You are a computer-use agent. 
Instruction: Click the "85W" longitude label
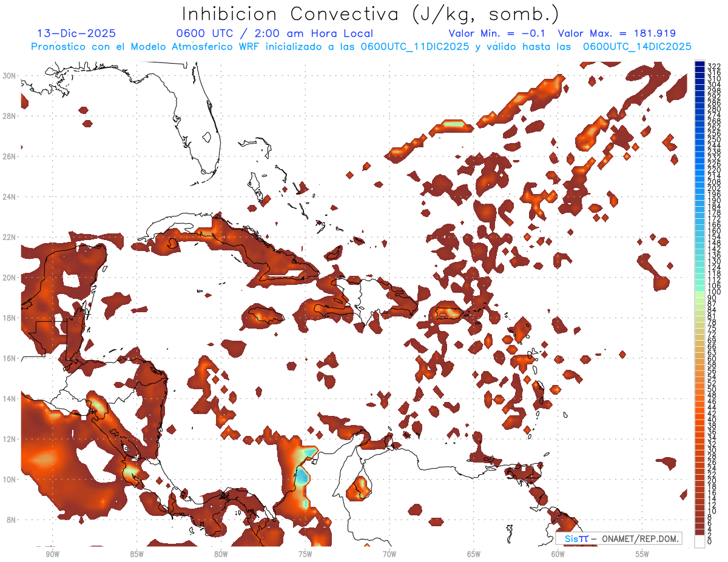pos(136,554)
